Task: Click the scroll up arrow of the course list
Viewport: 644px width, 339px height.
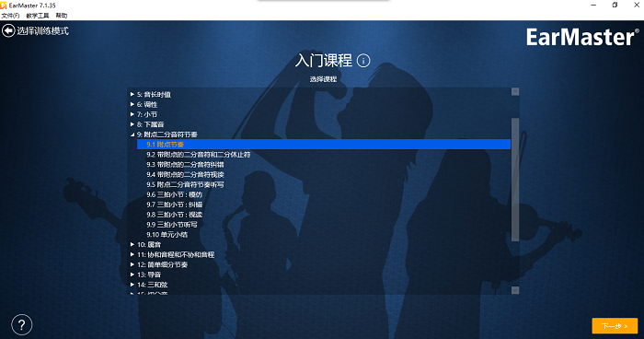Action: 515,92
